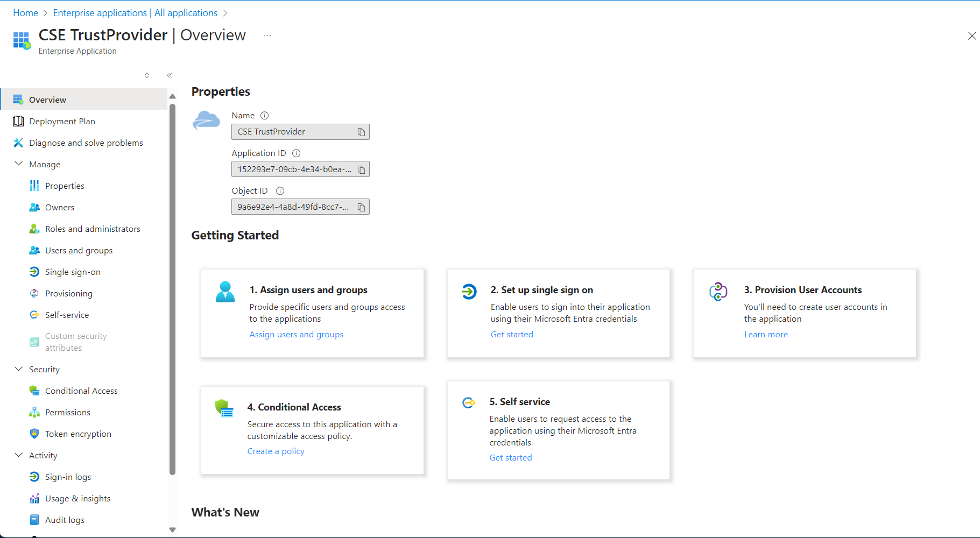
Task: Open the ellipsis more options menu
Action: [x=267, y=36]
